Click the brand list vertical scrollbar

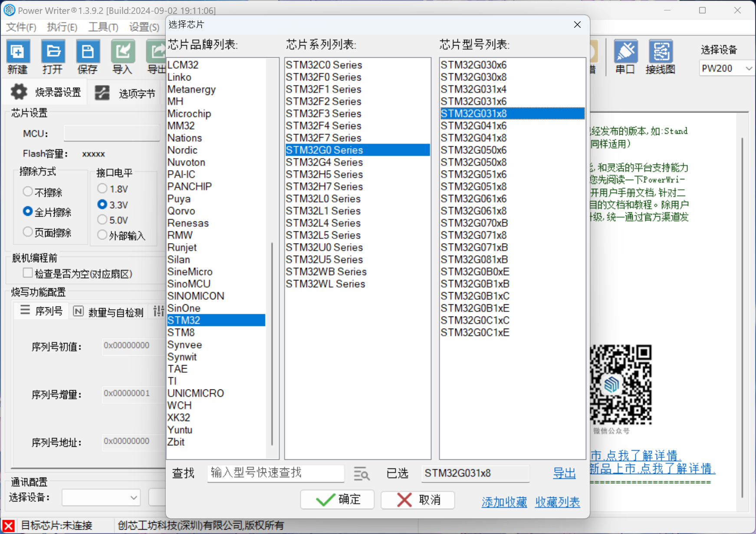coord(272,343)
